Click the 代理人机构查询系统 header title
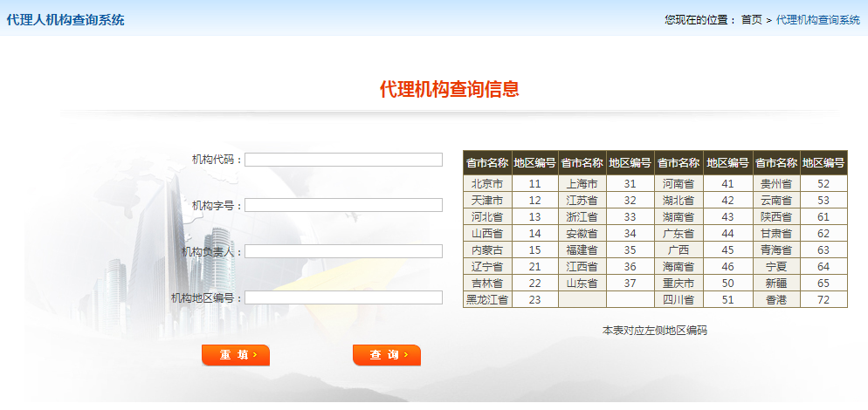Image resolution: width=868 pixels, height=410 pixels. pos(65,20)
